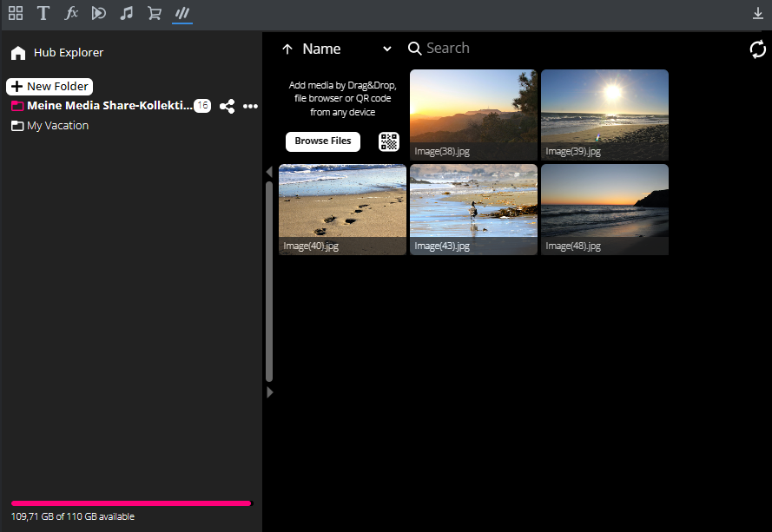This screenshot has width=772, height=532.
Task: Open the audio music note tab
Action: [127, 13]
